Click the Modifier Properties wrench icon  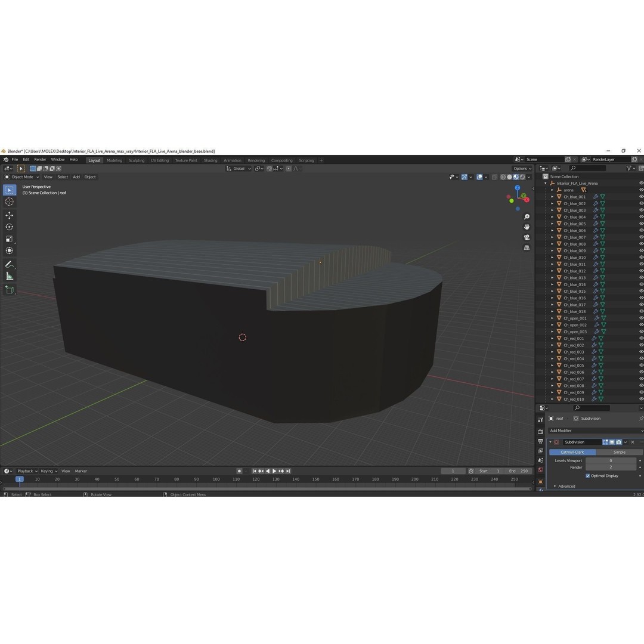(541, 490)
